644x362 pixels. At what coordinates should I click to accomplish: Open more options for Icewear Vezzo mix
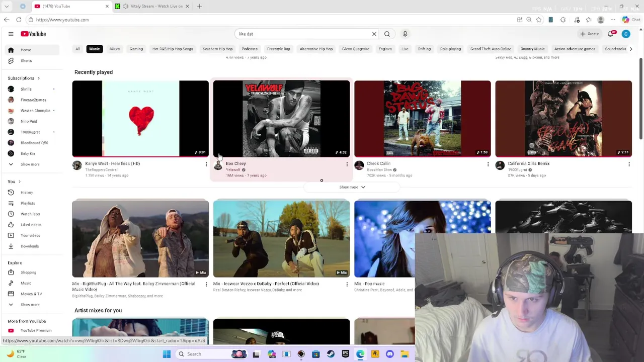point(347,284)
